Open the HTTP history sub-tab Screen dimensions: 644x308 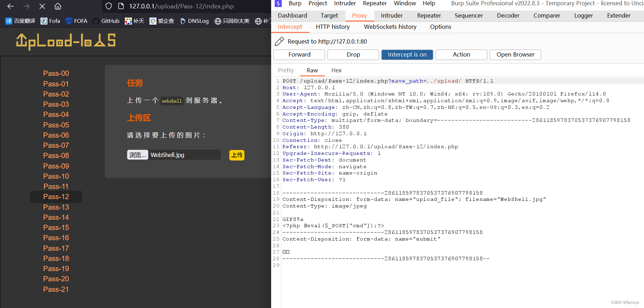pyautogui.click(x=333, y=27)
